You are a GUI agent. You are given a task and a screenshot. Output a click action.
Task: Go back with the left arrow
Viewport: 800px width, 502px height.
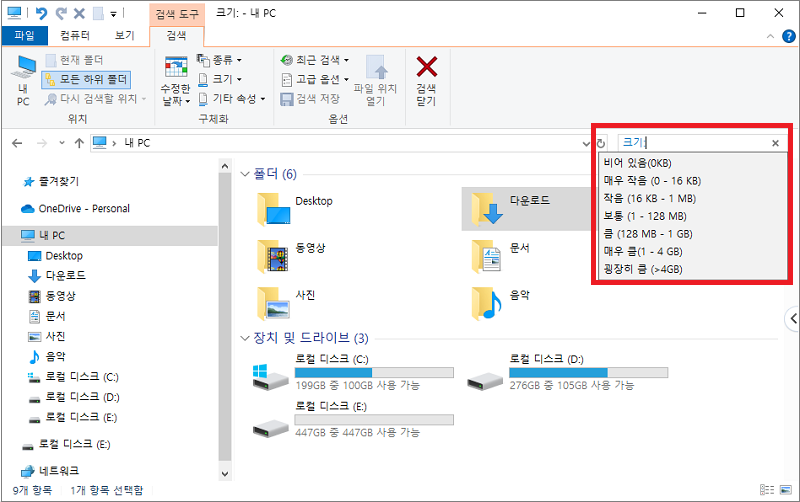pos(17,143)
